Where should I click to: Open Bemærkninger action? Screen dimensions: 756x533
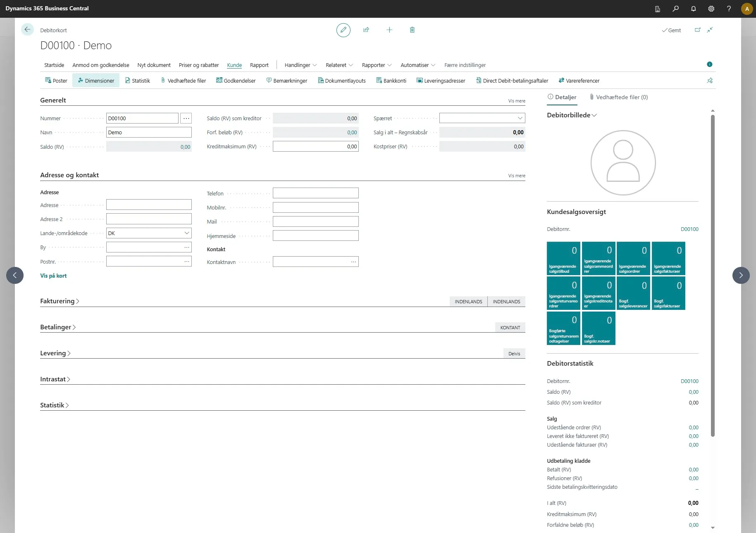(286, 81)
